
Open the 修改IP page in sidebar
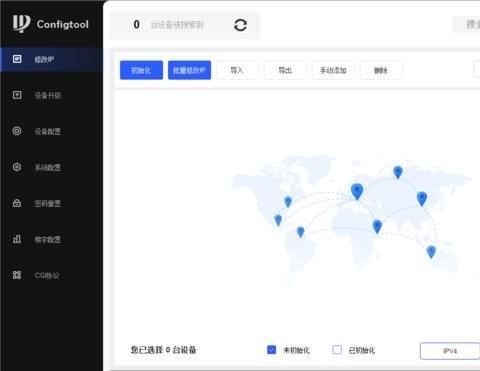coord(52,59)
